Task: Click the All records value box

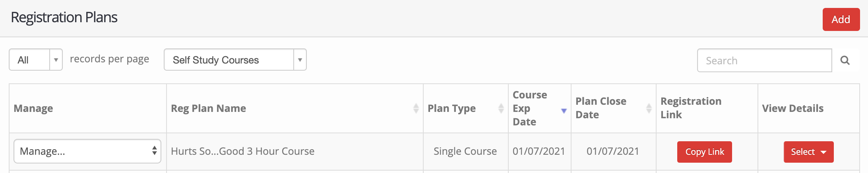Action: pos(30,60)
